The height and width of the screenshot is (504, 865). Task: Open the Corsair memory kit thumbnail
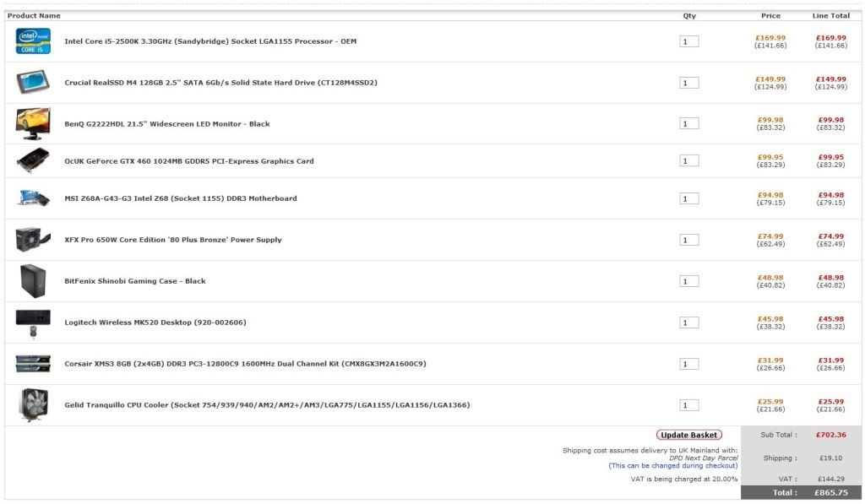pyautogui.click(x=33, y=364)
